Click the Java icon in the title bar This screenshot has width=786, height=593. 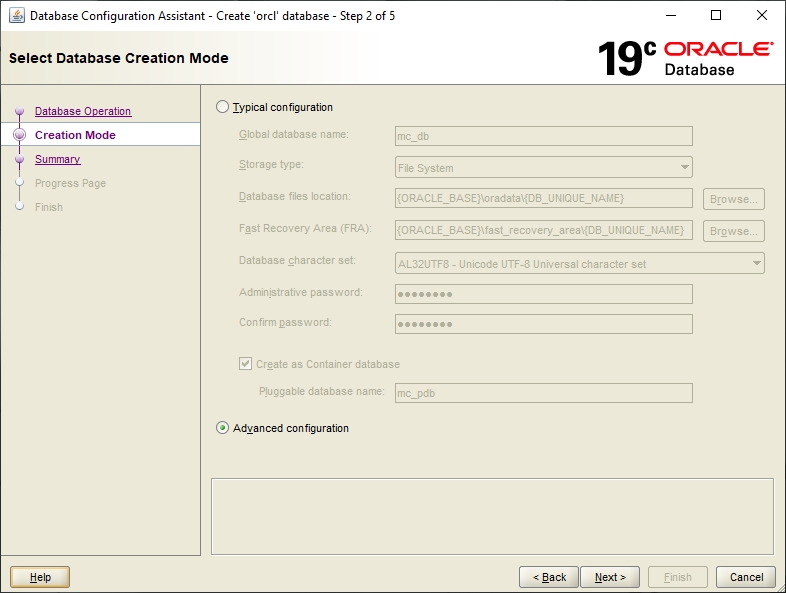tap(17, 15)
